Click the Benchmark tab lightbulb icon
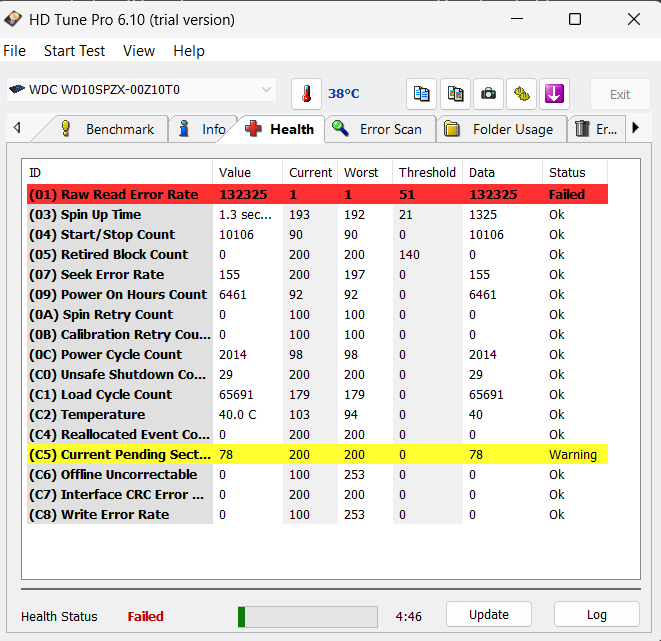This screenshot has height=641, width=661. (x=66, y=129)
